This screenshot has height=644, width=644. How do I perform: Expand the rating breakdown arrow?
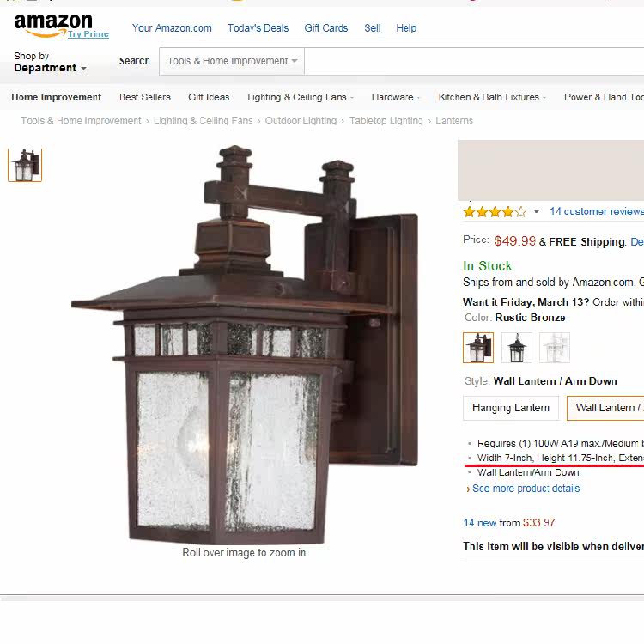pyautogui.click(x=537, y=212)
